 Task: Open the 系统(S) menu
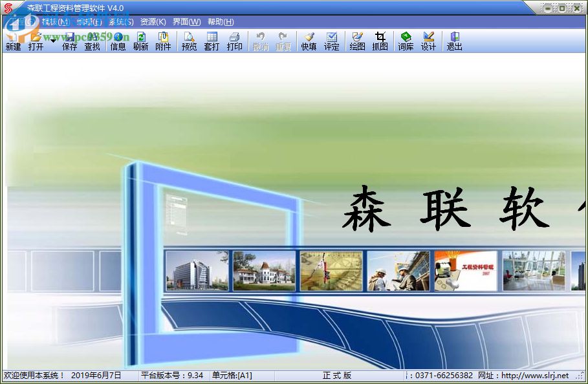121,22
